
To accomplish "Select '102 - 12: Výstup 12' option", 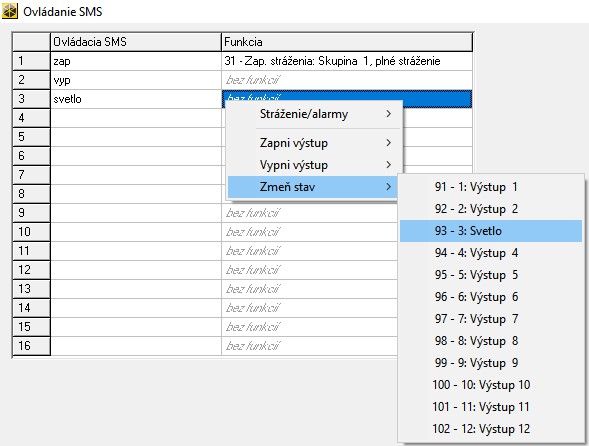I will [491, 429].
